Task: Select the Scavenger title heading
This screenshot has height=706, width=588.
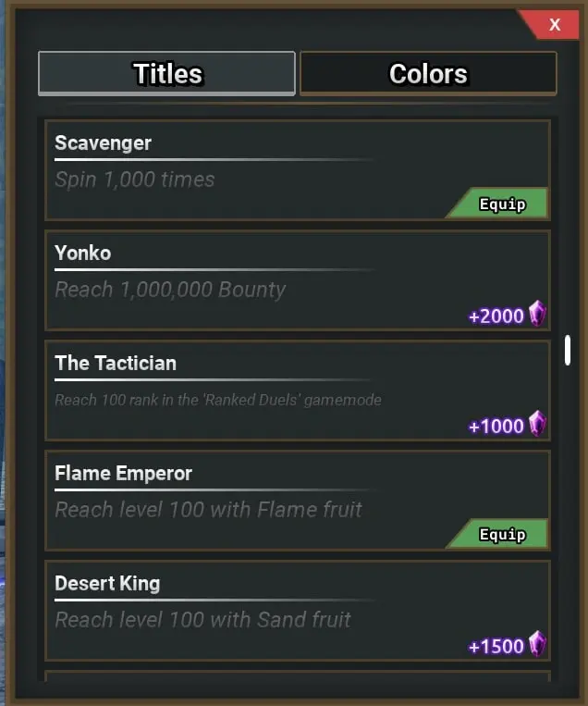Action: click(x=103, y=142)
